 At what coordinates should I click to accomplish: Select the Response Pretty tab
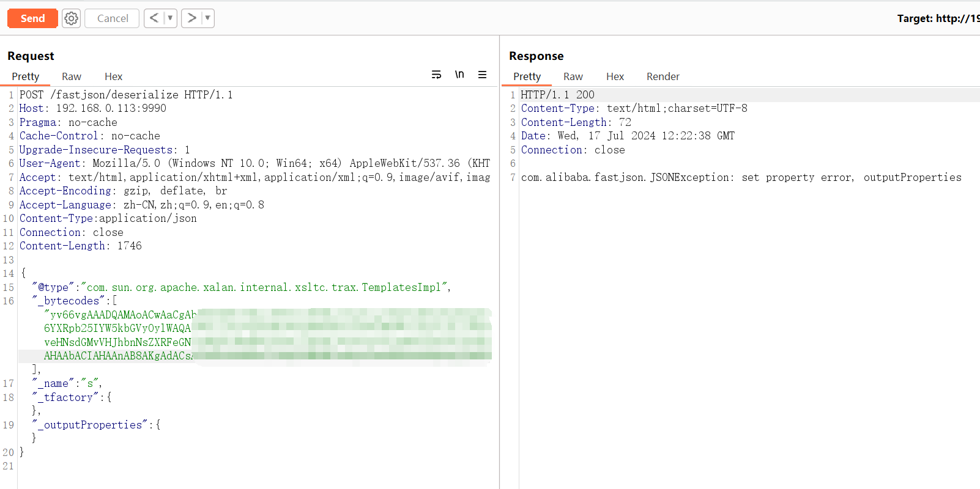tap(527, 76)
